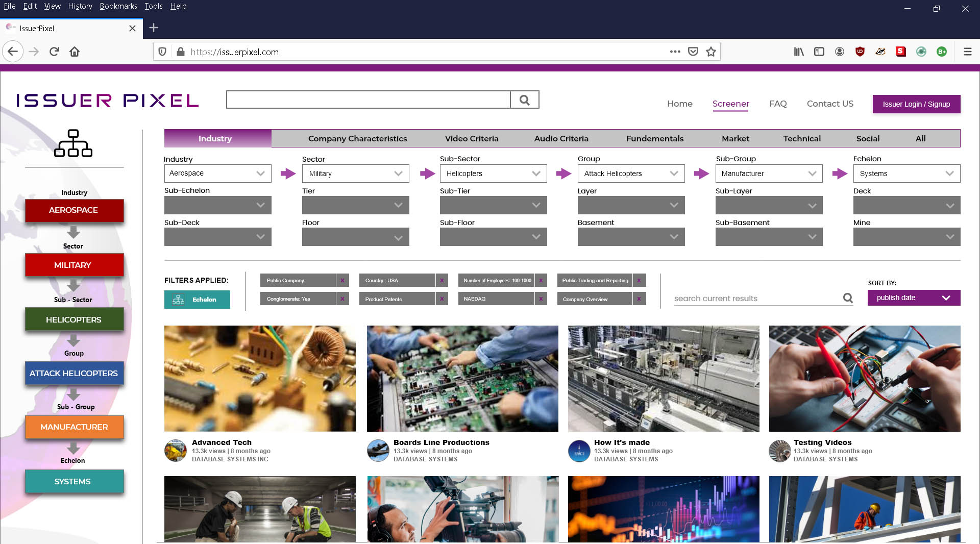Screen dimensions: 980x544
Task: Click the uBlock Origin extension icon
Action: coord(860,52)
